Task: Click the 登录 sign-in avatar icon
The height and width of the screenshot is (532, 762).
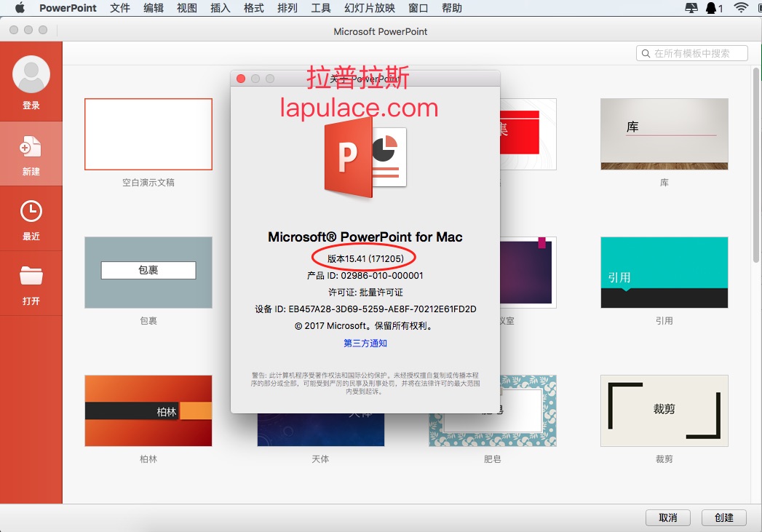Action: 31,74
